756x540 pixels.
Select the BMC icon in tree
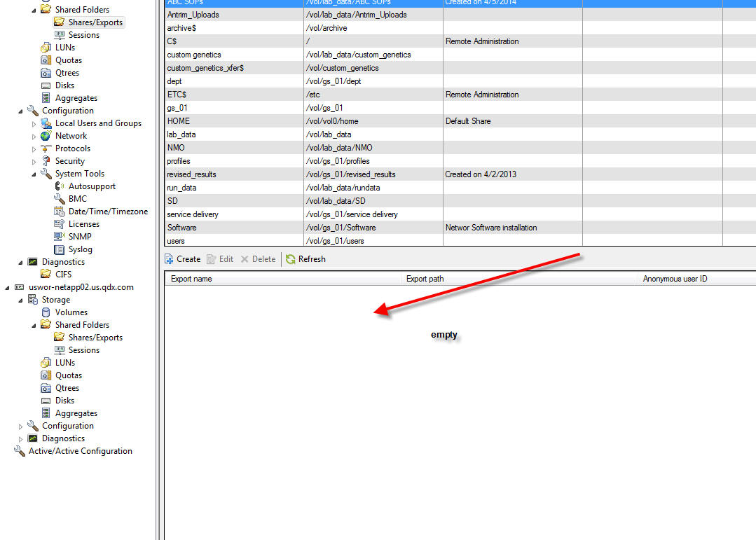click(60, 199)
